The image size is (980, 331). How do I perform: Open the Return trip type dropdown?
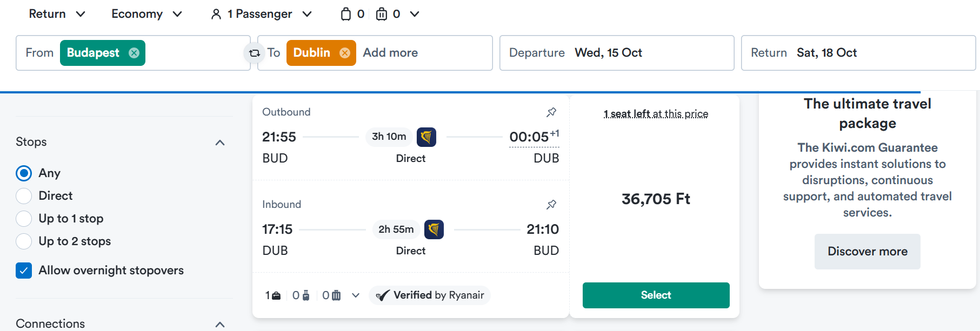pyautogui.click(x=57, y=14)
